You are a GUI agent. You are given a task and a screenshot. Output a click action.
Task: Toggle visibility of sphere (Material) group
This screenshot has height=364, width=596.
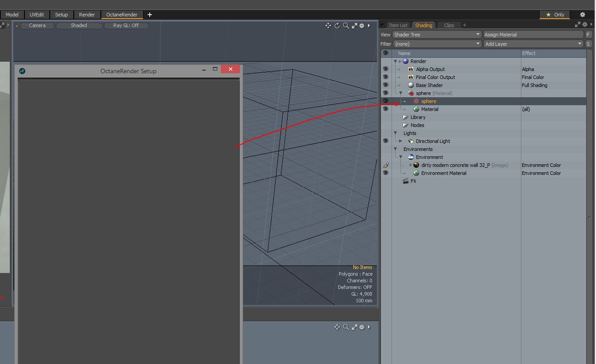(x=386, y=93)
